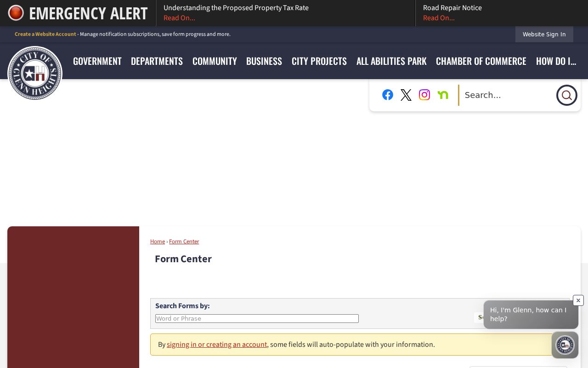The width and height of the screenshot is (588, 368).
Task: Open the All Abilities Park menu
Action: 391,61
